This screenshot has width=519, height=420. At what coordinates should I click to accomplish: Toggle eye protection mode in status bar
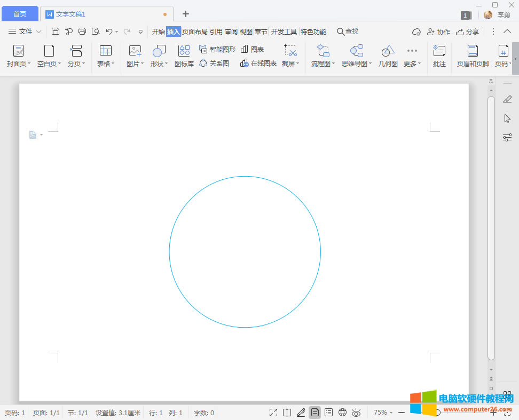(x=357, y=413)
